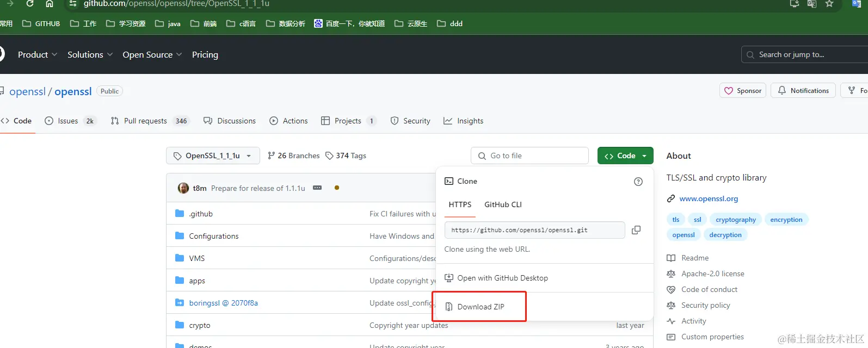Open the .github folder

click(201, 214)
